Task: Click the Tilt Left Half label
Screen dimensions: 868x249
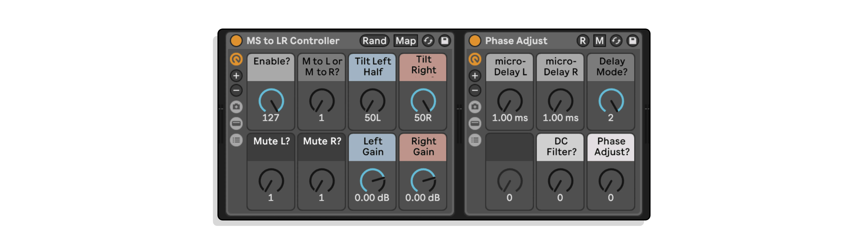Action: pos(372,67)
